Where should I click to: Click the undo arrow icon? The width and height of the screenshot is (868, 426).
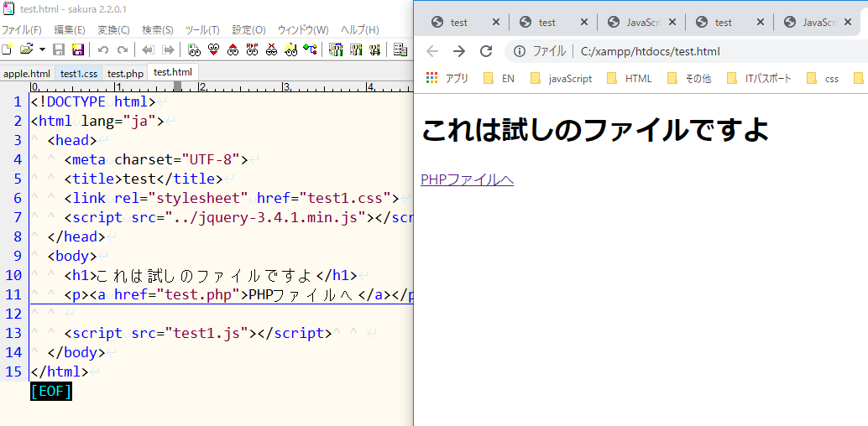click(103, 49)
